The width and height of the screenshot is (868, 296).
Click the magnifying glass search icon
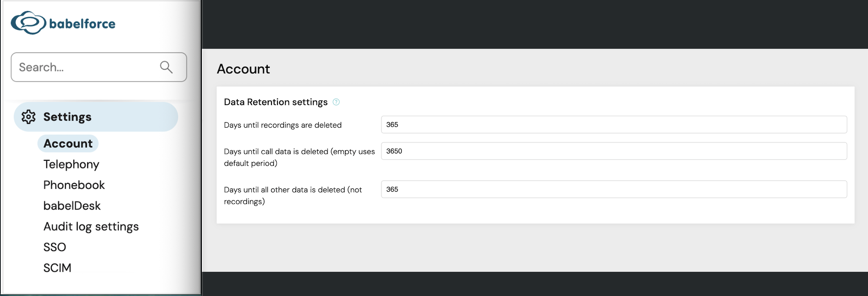tap(166, 67)
